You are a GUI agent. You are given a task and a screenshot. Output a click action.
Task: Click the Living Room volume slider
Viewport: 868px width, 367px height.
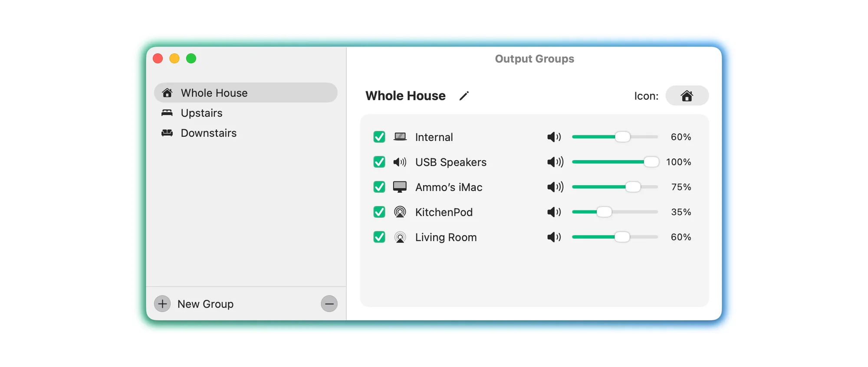point(615,237)
